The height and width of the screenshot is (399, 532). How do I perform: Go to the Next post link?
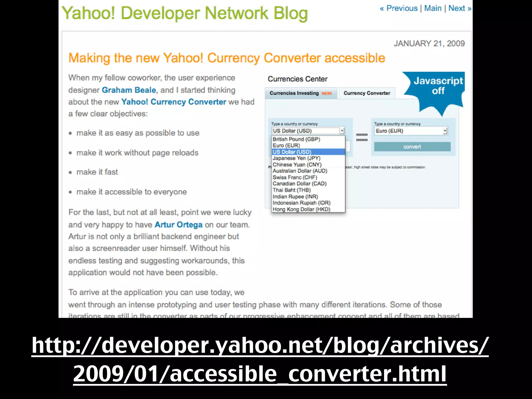tap(457, 8)
